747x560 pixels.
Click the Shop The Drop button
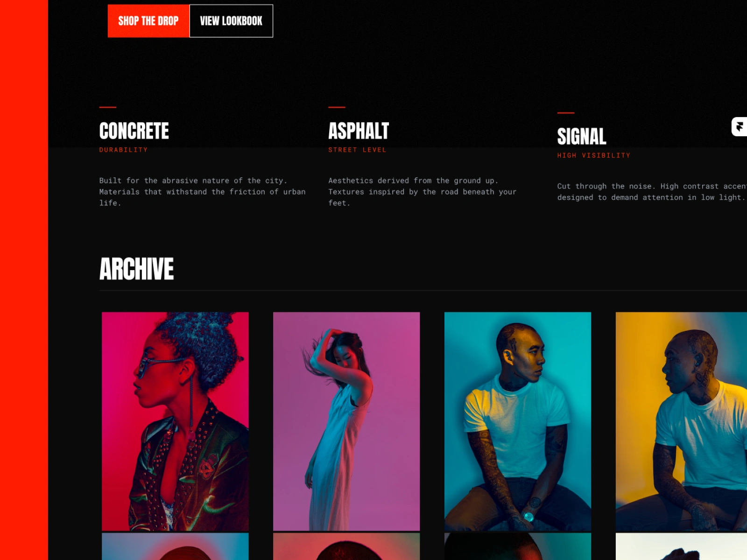(148, 21)
